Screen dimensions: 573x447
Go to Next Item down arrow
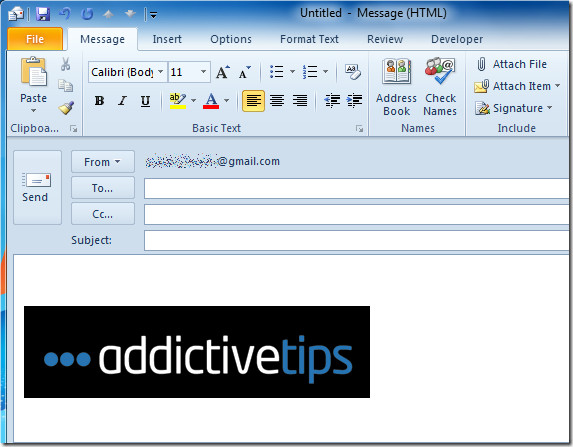click(130, 14)
